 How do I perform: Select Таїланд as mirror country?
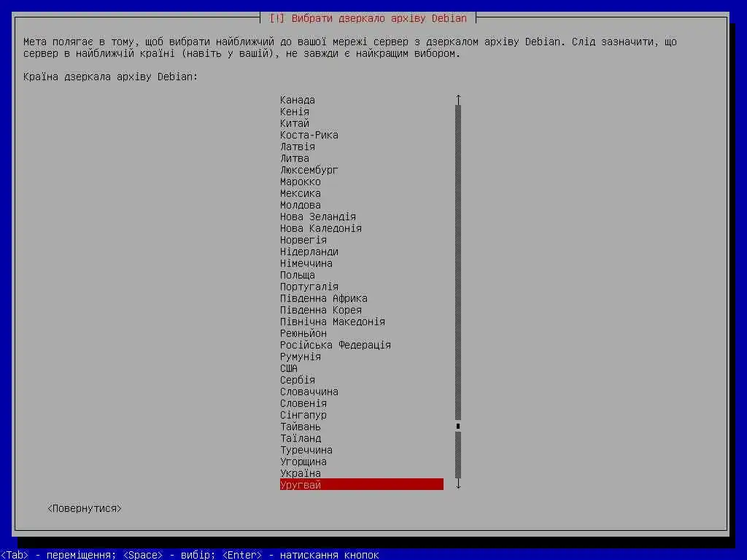pyautogui.click(x=300, y=438)
